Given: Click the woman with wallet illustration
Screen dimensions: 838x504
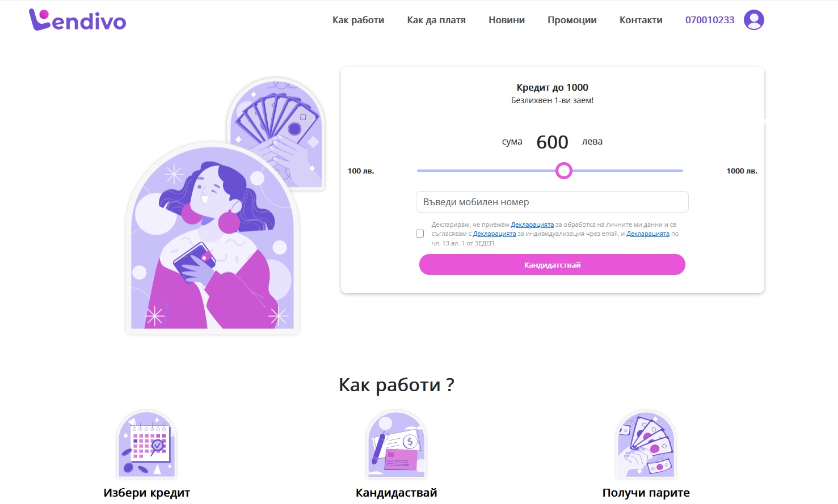Looking at the screenshot, I should [x=212, y=238].
